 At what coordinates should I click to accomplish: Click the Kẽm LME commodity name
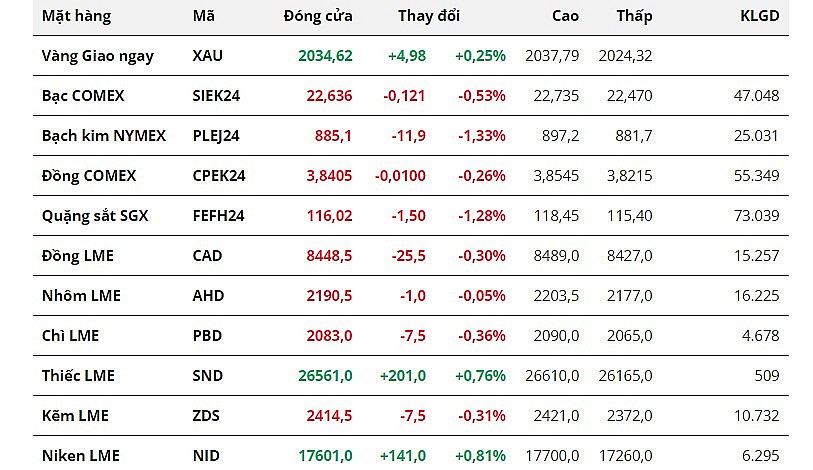[75, 416]
